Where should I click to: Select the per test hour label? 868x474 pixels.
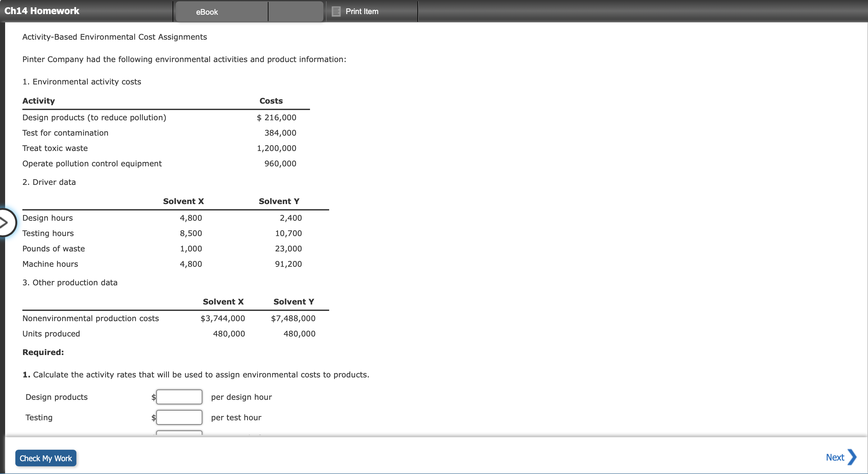(236, 417)
